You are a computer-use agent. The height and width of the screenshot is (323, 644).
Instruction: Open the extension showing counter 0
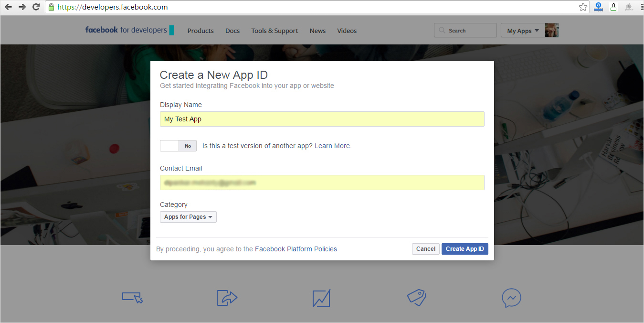point(613,7)
